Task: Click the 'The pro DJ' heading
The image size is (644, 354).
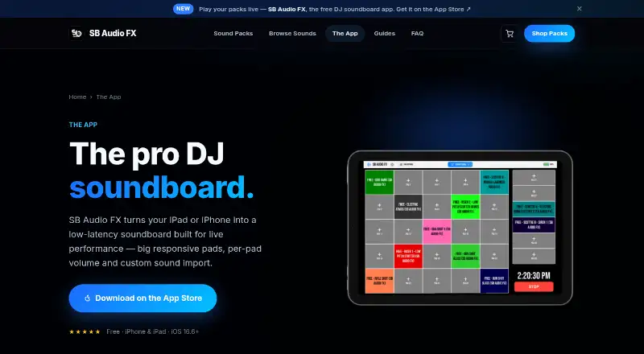Action: [147, 154]
